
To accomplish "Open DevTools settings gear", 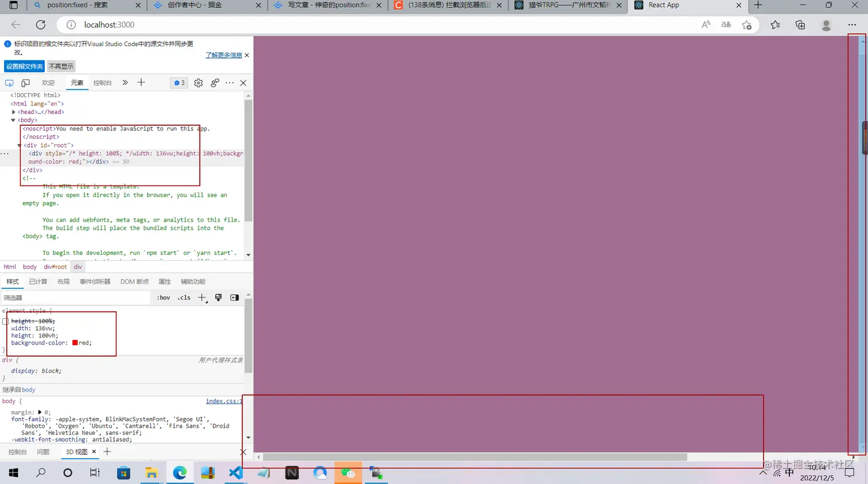I will click(199, 83).
